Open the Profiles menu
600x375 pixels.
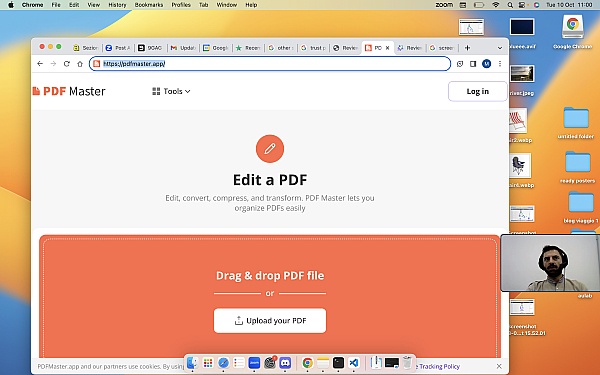(x=181, y=5)
